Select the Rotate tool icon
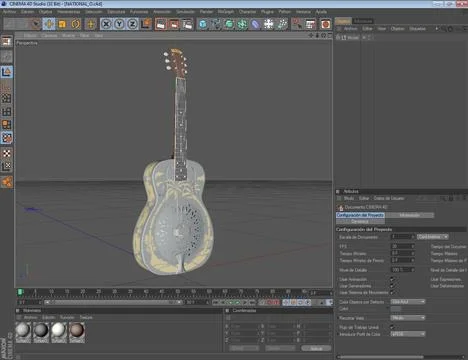This screenshot has height=360, width=468. pos(76,24)
